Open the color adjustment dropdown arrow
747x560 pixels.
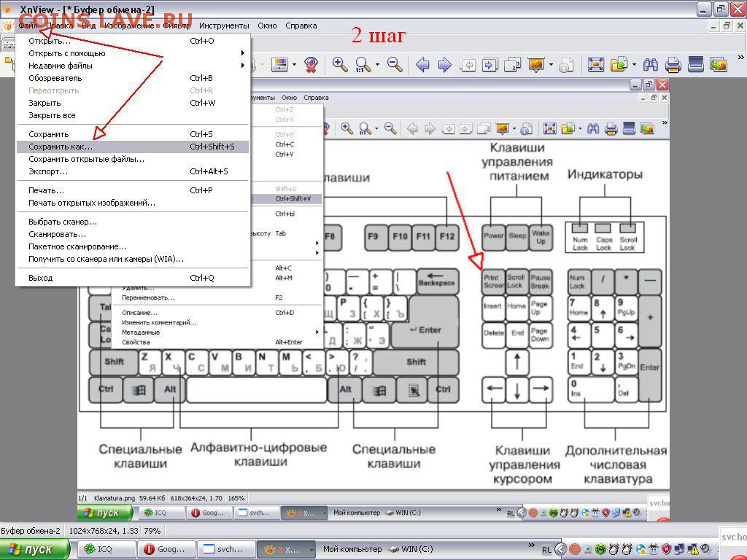coord(294,65)
